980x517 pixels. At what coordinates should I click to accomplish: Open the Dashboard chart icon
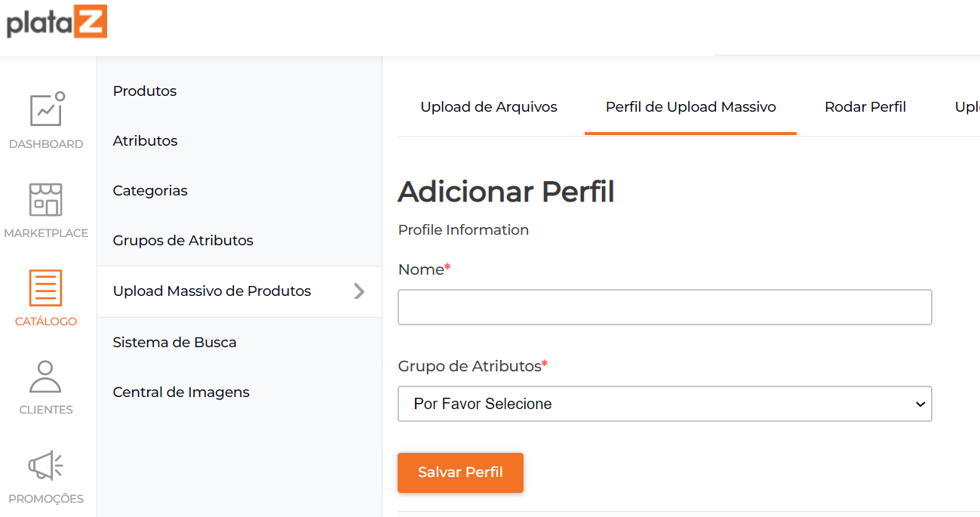47,109
